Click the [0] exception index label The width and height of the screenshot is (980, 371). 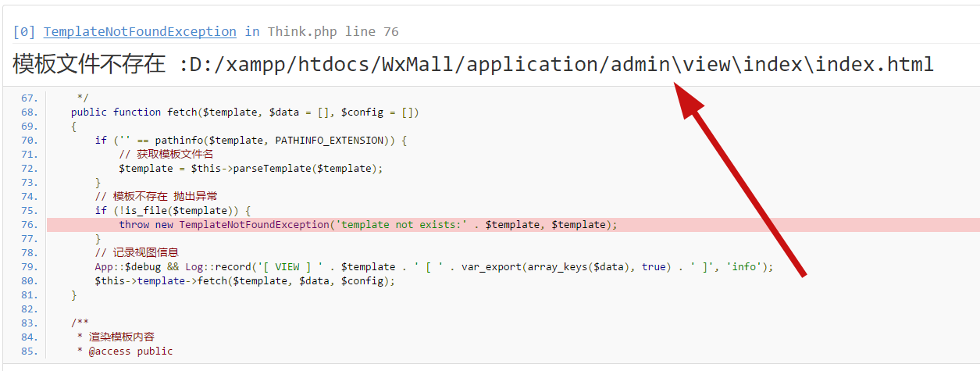24,32
